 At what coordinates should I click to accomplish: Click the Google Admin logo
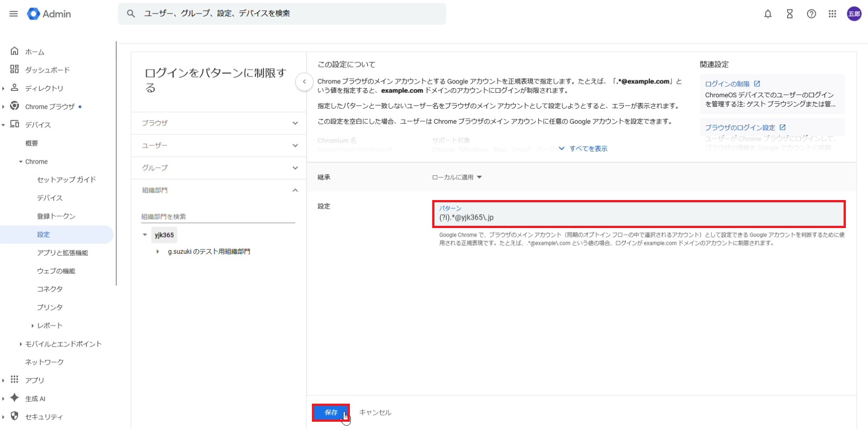[49, 14]
